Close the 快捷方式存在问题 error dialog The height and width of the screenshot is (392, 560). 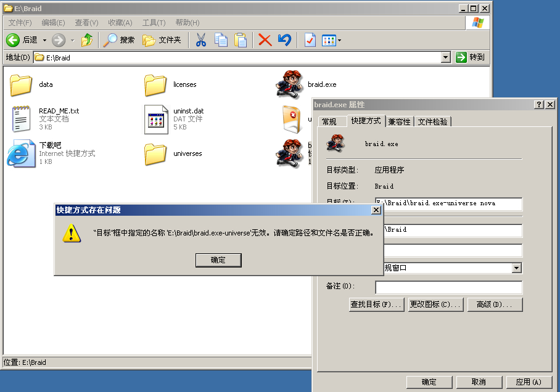[376, 210]
